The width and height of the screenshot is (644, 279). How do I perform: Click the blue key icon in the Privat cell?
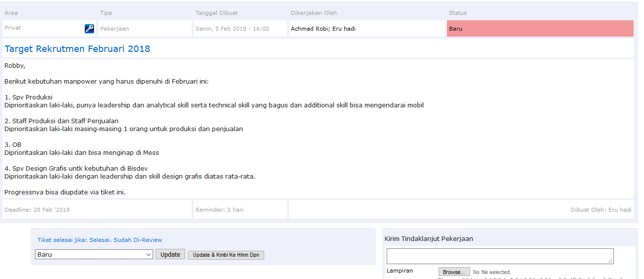[89, 29]
